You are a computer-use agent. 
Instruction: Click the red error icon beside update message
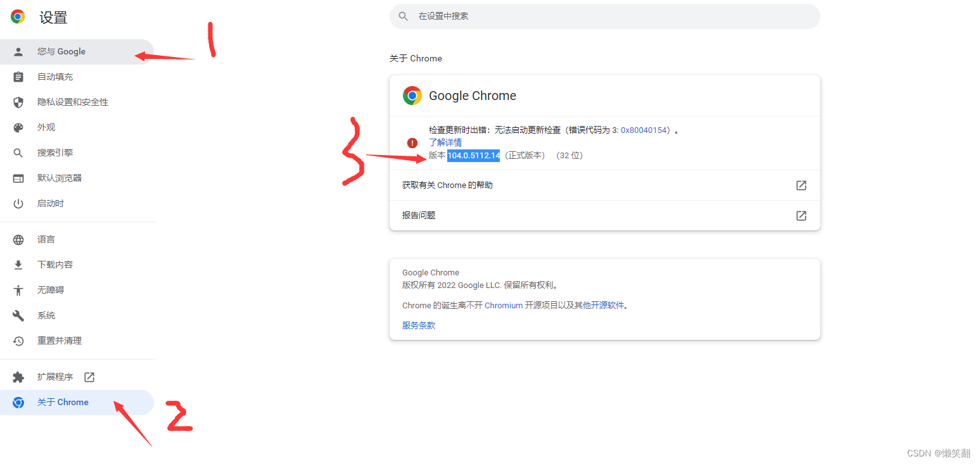414,142
